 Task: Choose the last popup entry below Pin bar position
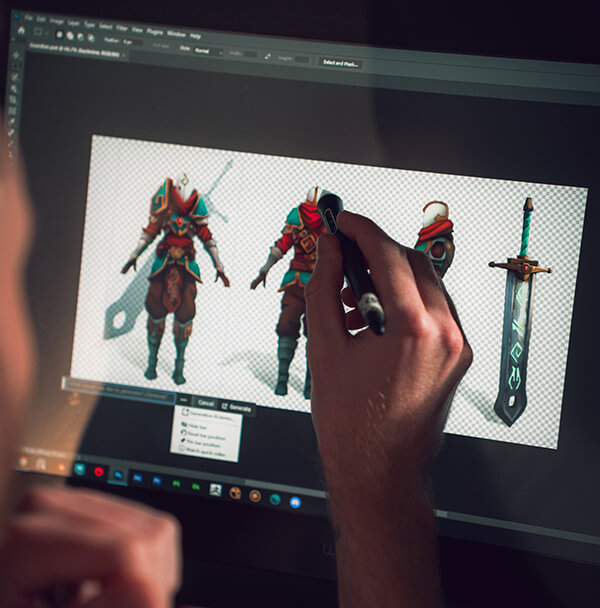click(x=202, y=453)
